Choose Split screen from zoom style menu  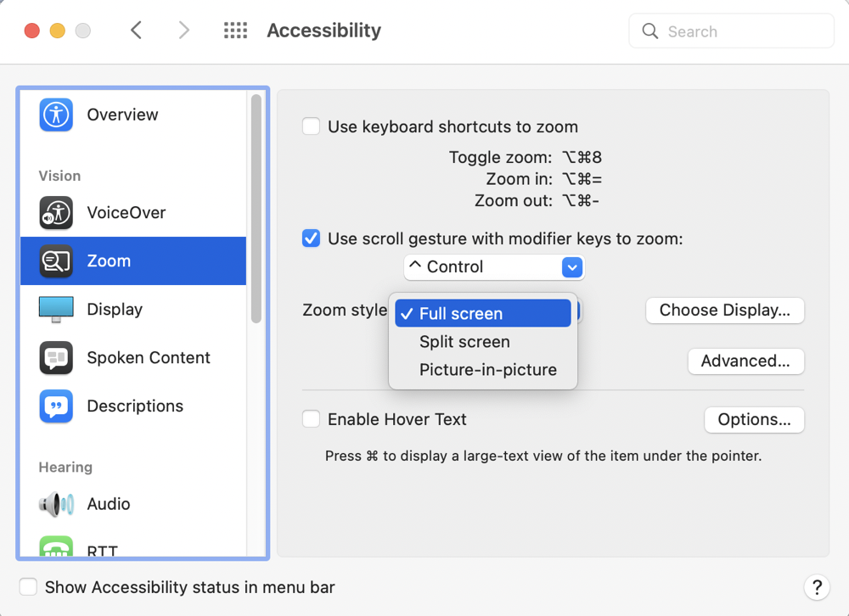[464, 342]
